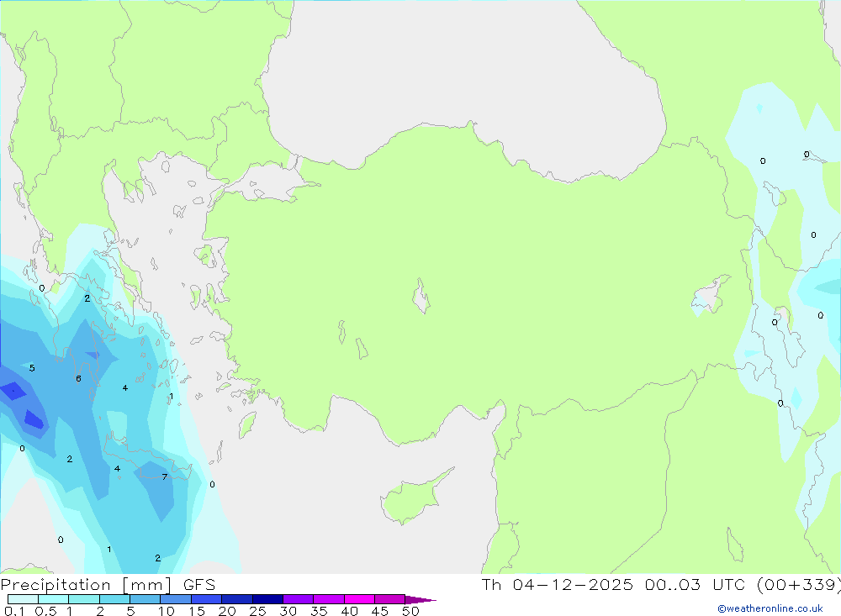Click the legend swatch between 5 and 10
This screenshot has height=616, width=841.
click(x=145, y=599)
